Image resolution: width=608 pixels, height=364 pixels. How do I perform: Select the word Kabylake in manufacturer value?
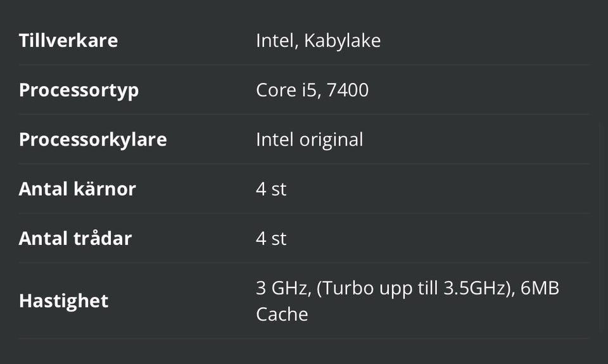point(342,41)
